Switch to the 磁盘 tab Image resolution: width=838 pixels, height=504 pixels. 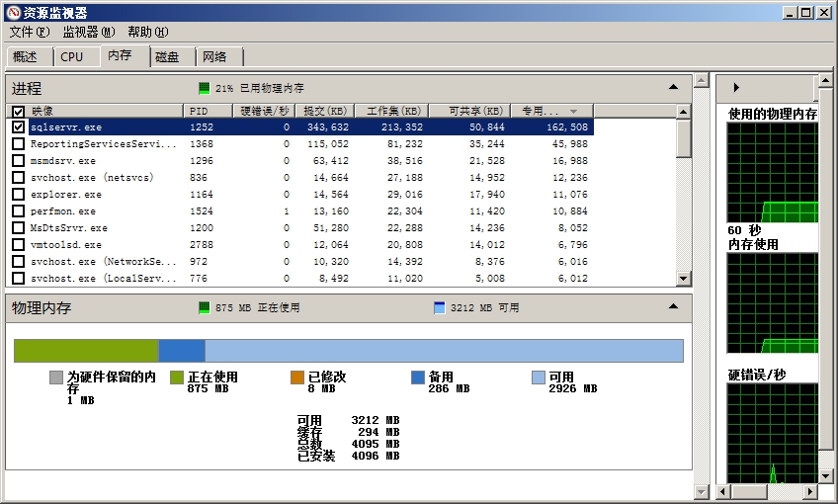pos(172,56)
